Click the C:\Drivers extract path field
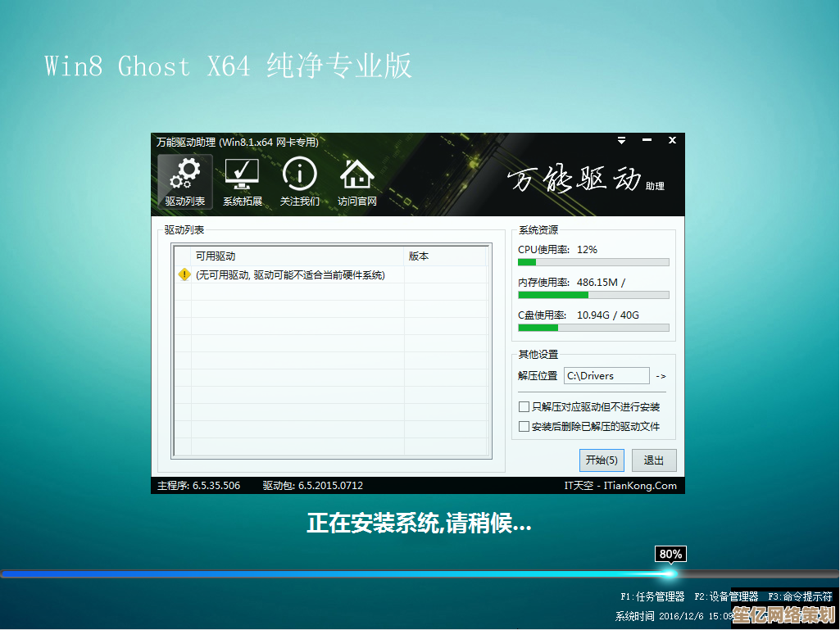The width and height of the screenshot is (840, 630). point(606,376)
